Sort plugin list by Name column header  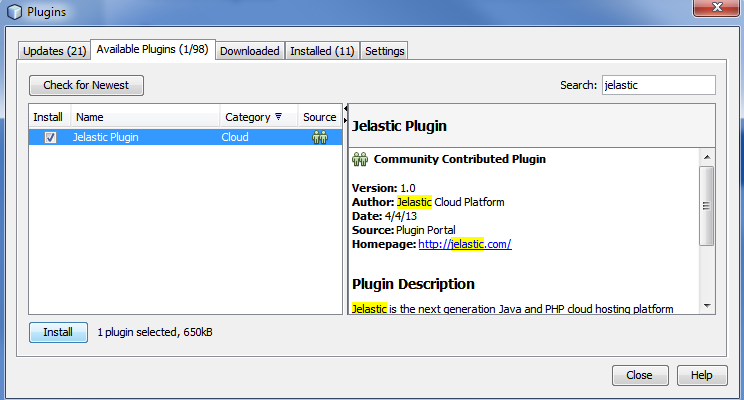click(145, 117)
